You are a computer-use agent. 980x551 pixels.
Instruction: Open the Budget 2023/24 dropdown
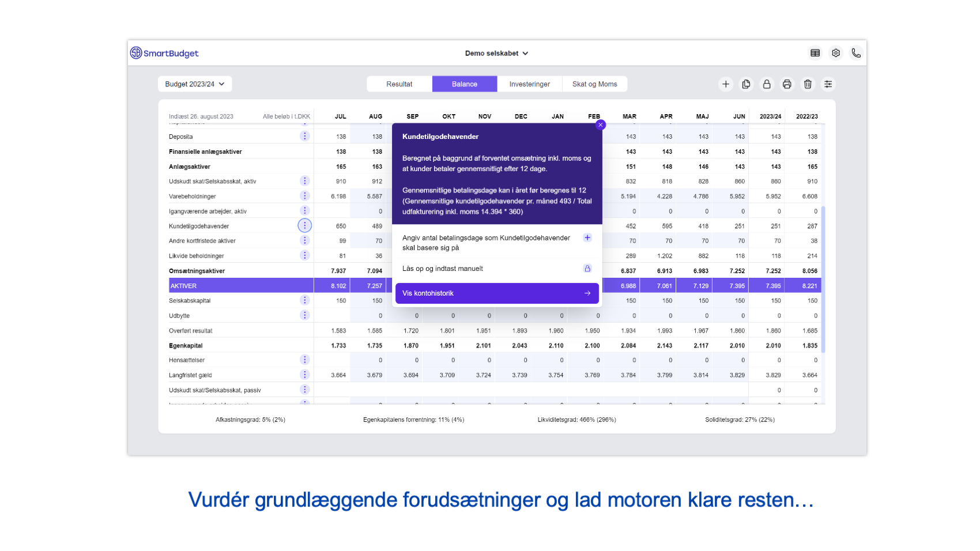(194, 84)
